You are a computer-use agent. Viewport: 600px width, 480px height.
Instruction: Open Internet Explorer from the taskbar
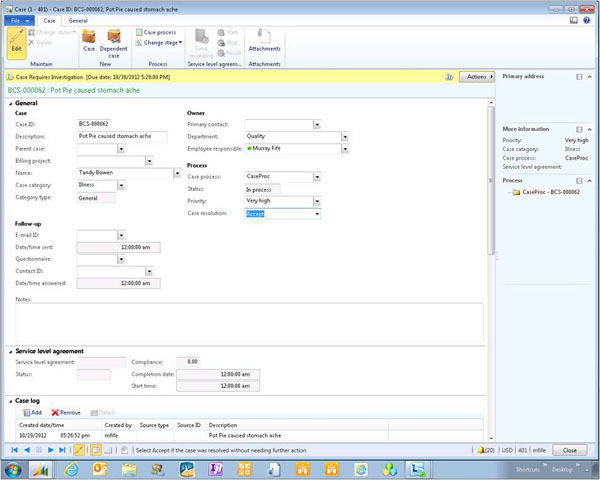71,468
